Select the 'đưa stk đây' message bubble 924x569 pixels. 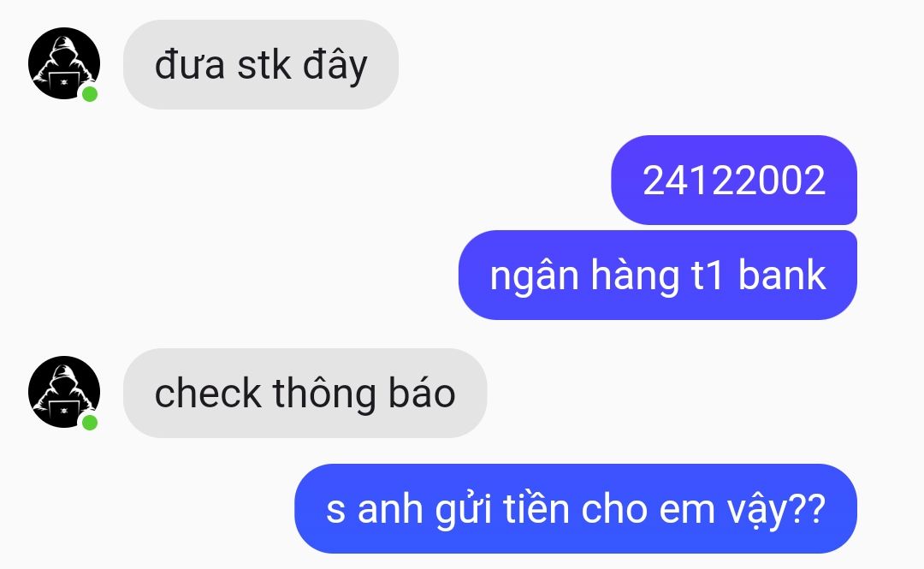(260, 64)
